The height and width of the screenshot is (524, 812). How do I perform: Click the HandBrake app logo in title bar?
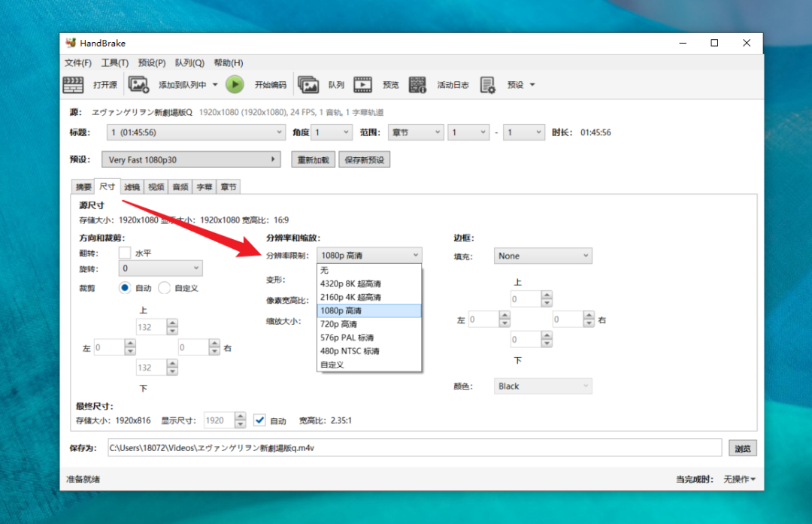coord(71,43)
